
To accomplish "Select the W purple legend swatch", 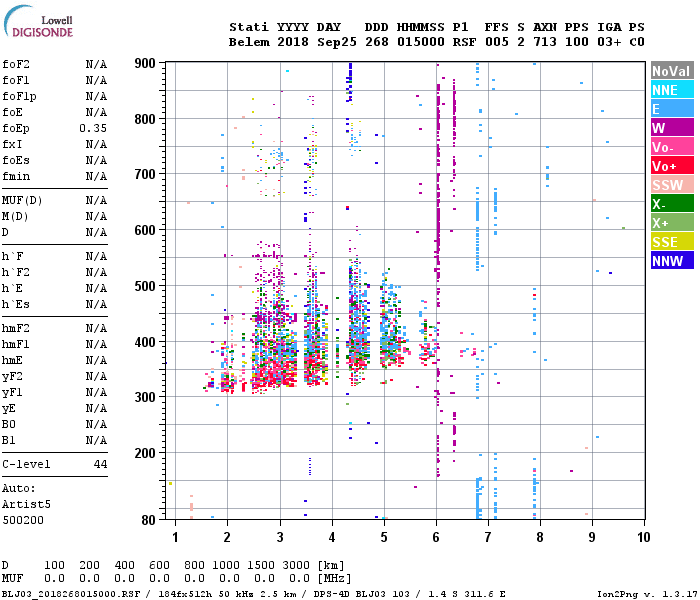I will pos(672,128).
